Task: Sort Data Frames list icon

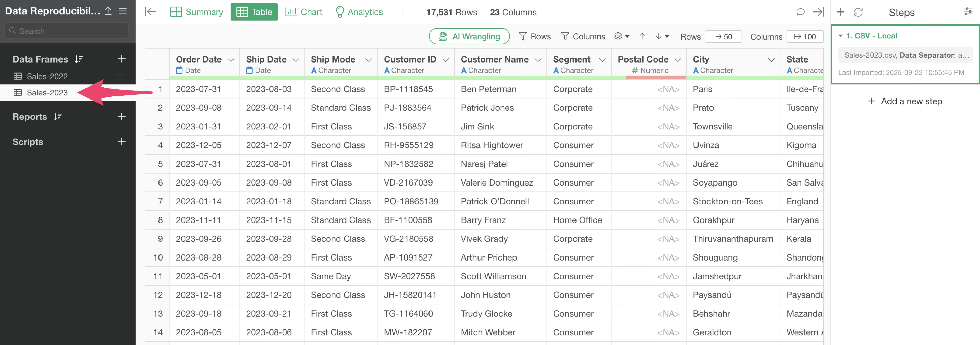Action: (79, 59)
